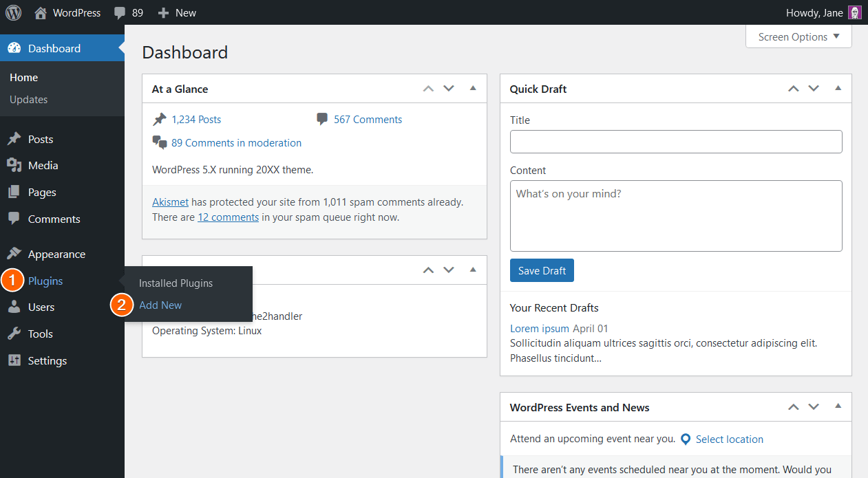
Task: Open the 89 Comments in moderation link
Action: pyautogui.click(x=236, y=143)
